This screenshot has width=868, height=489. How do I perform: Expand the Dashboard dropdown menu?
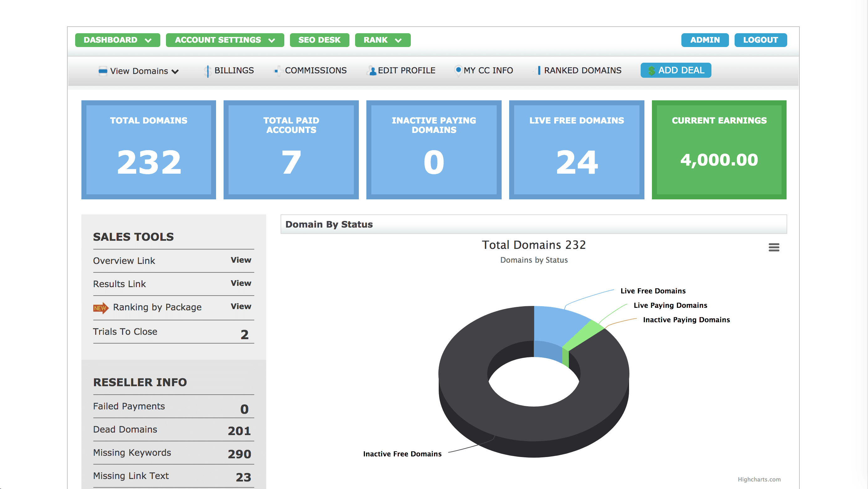[x=117, y=40]
